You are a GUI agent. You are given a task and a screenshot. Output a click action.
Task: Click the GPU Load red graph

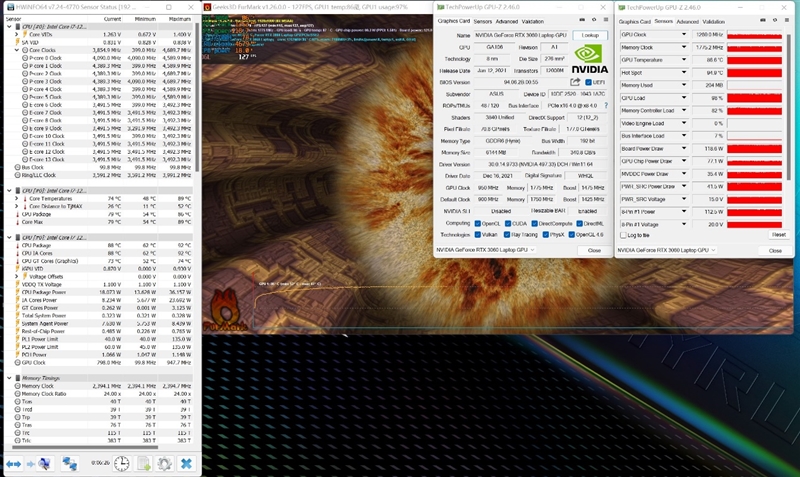coord(754,98)
